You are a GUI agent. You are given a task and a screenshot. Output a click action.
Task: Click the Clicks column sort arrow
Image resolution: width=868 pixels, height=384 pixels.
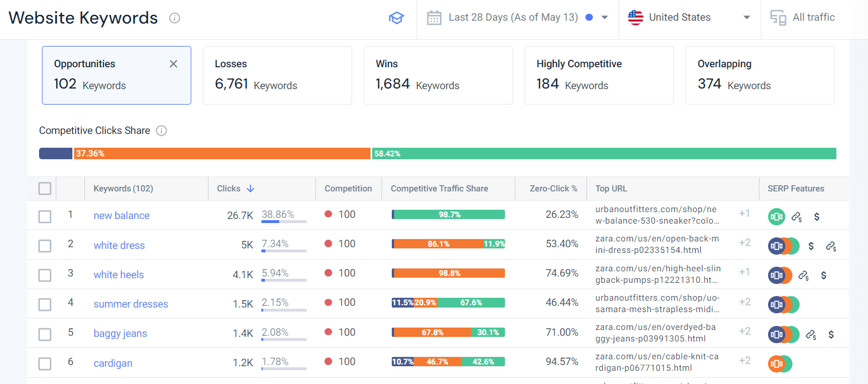[x=250, y=189]
